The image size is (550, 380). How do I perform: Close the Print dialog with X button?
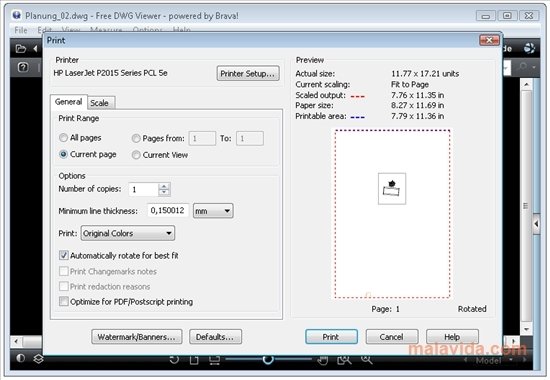489,40
